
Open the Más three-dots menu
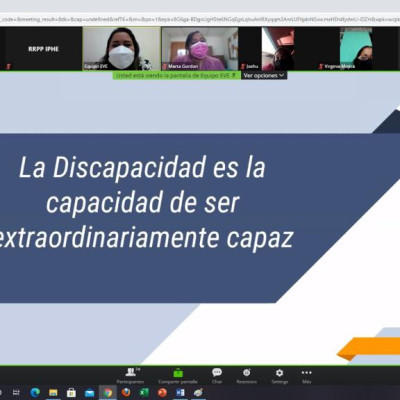pos(307,376)
